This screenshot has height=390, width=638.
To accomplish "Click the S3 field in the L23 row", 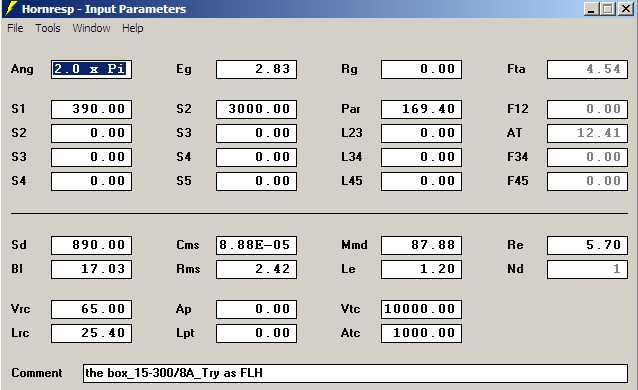I will (x=256, y=133).
